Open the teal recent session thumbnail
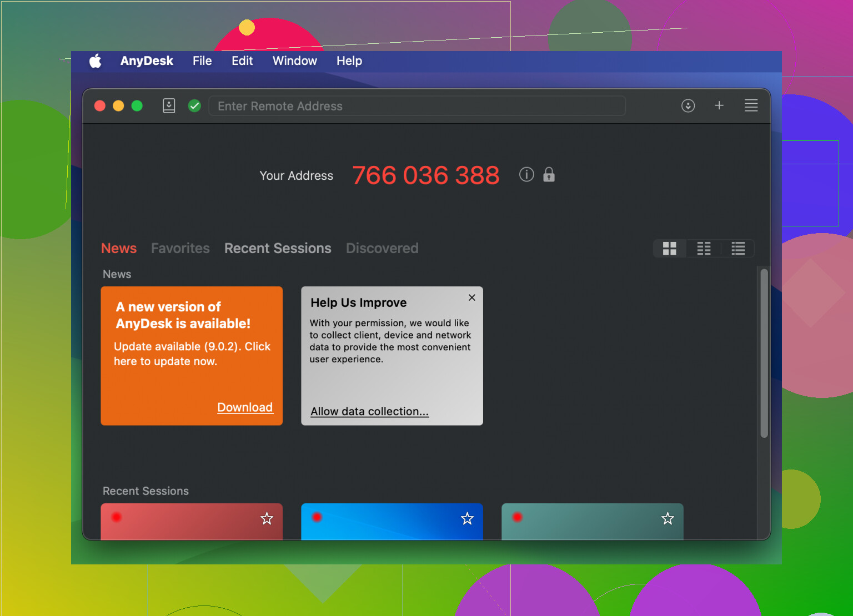Image resolution: width=853 pixels, height=616 pixels. [593, 522]
